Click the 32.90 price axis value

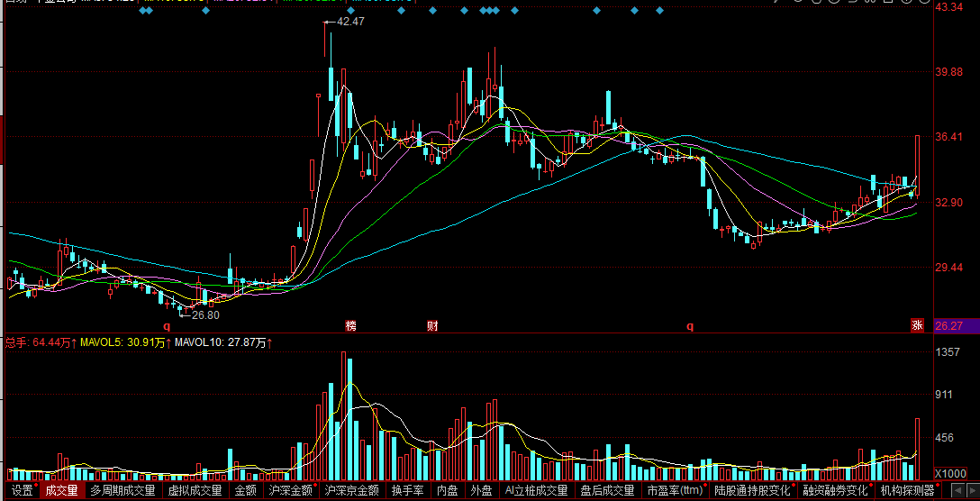click(x=949, y=203)
